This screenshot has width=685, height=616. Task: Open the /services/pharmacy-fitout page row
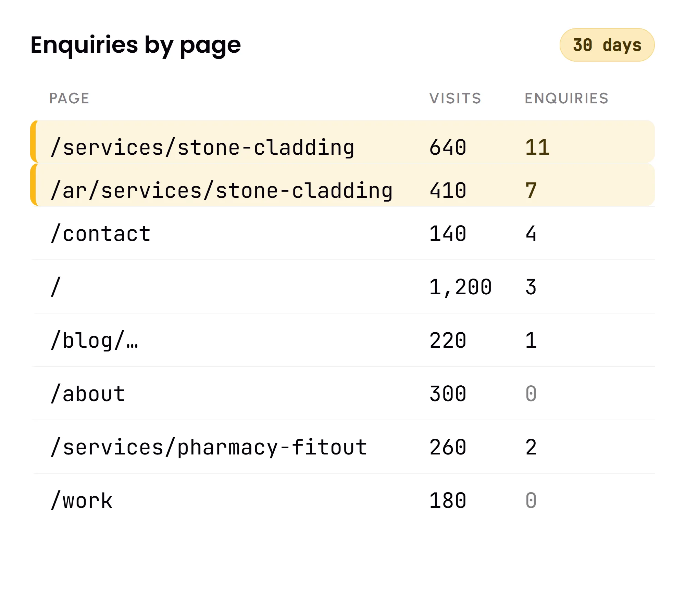coord(342,447)
